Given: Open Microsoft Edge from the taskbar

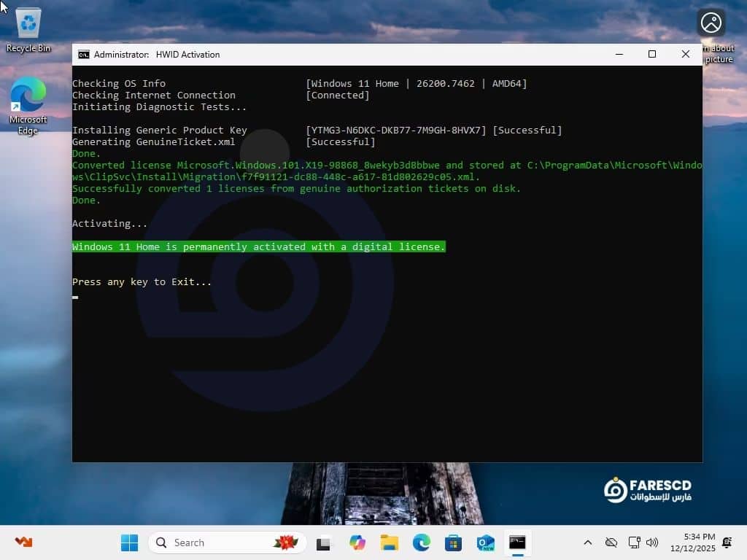Looking at the screenshot, I should point(421,542).
